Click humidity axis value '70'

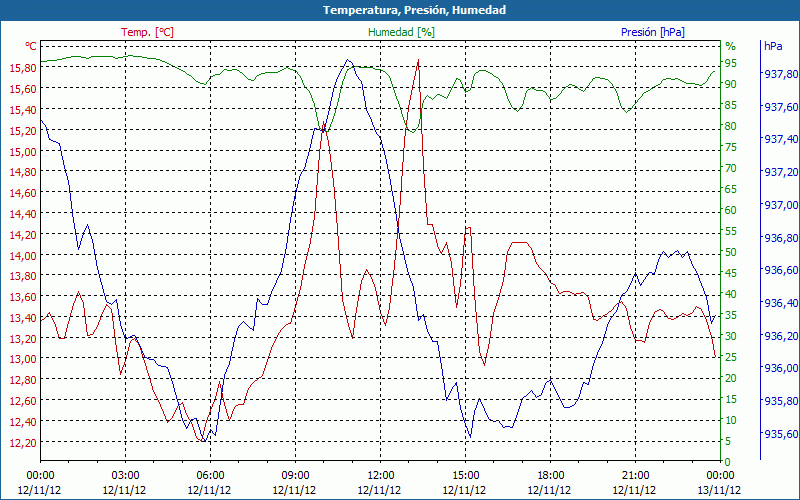pyautogui.click(x=731, y=168)
